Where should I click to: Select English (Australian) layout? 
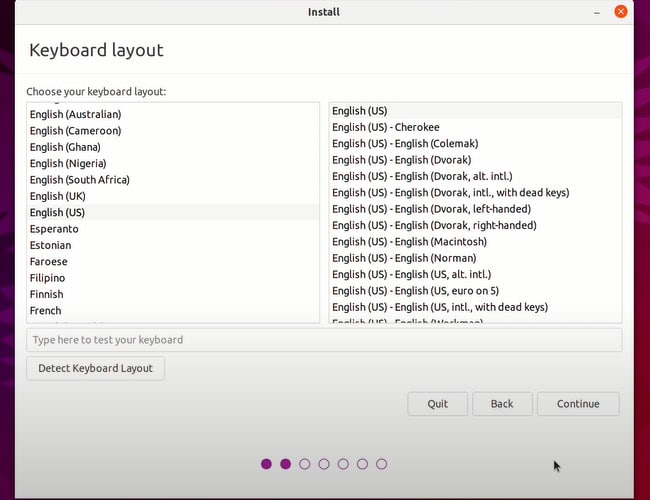173,114
